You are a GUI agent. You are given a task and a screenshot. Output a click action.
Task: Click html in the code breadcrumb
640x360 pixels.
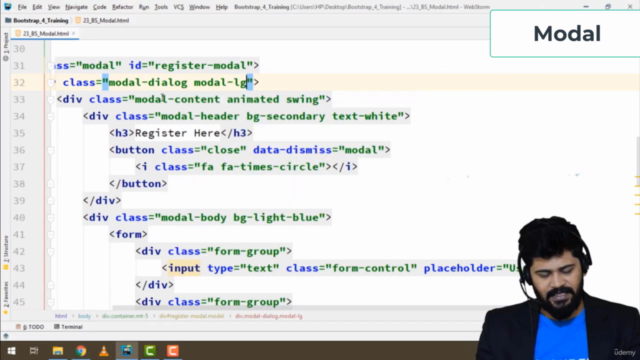click(61, 316)
